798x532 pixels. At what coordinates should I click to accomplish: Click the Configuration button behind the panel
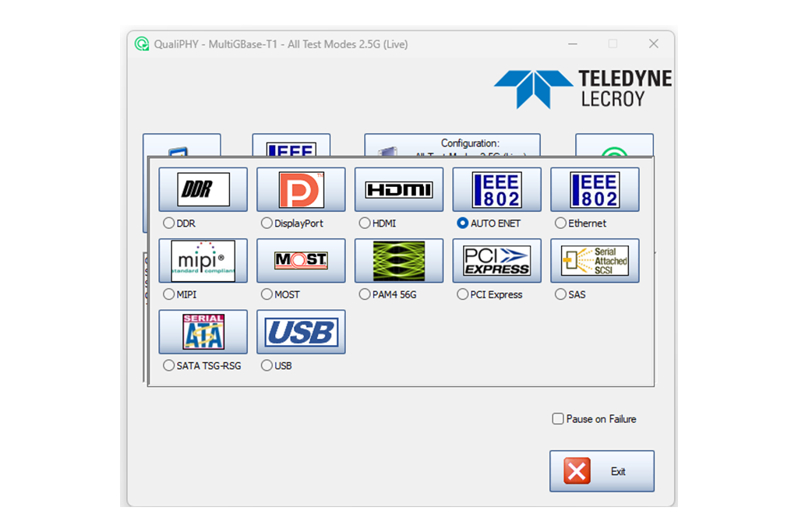tap(452, 145)
